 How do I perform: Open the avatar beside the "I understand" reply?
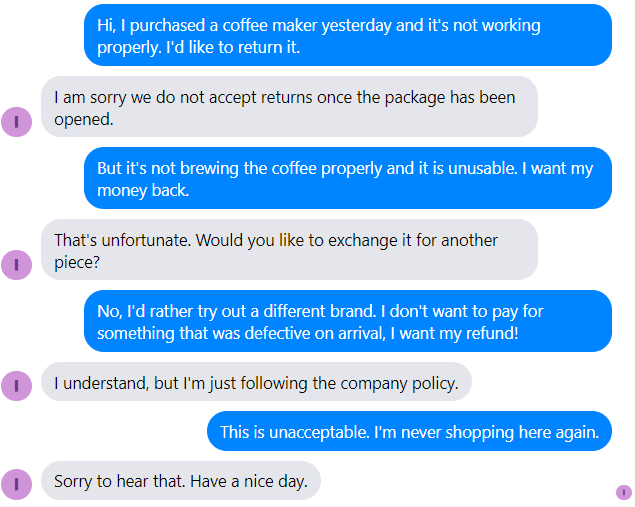(17, 385)
